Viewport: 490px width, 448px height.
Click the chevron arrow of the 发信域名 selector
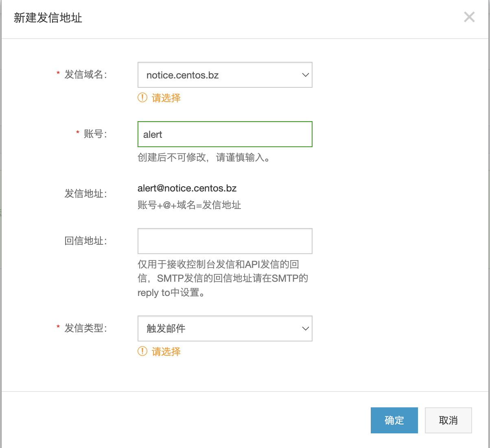305,75
